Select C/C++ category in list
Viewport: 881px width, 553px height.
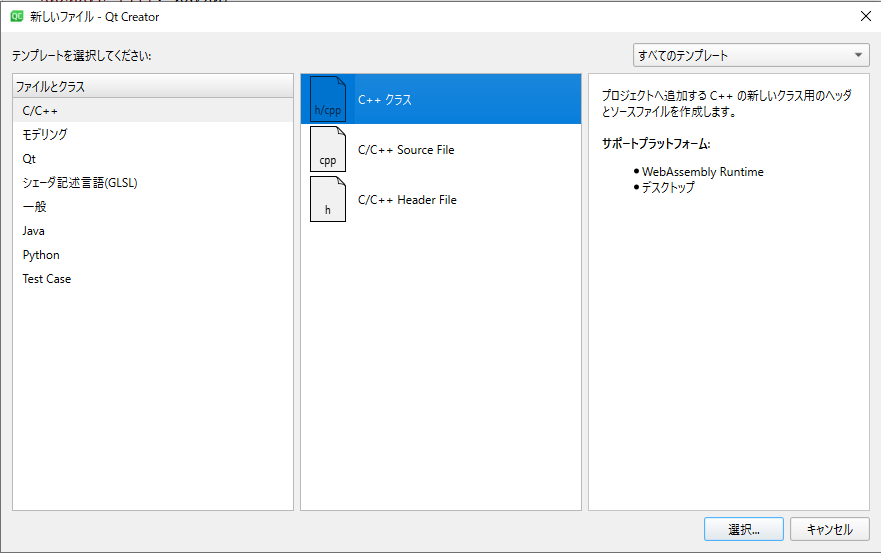tap(40, 111)
